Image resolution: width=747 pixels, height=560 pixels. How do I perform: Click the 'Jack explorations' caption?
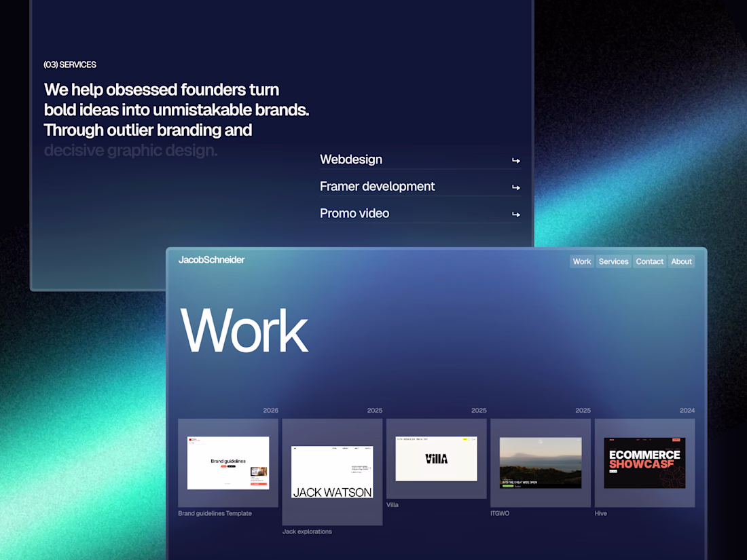[307, 531]
